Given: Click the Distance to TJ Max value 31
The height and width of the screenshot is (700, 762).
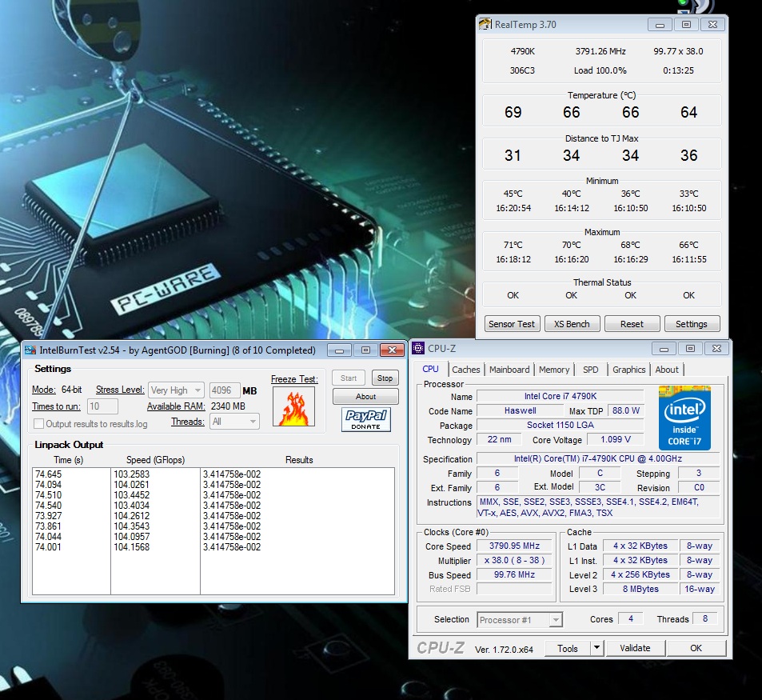Looking at the screenshot, I should (513, 155).
